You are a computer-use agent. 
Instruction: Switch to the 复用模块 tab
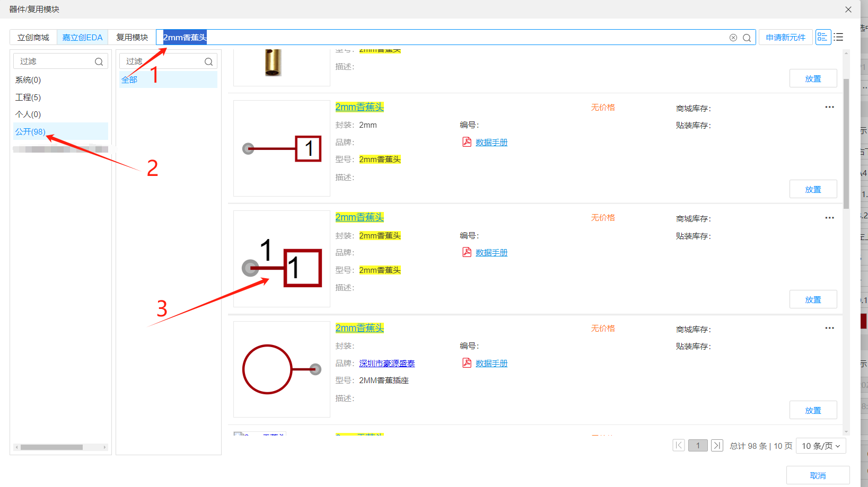point(132,37)
